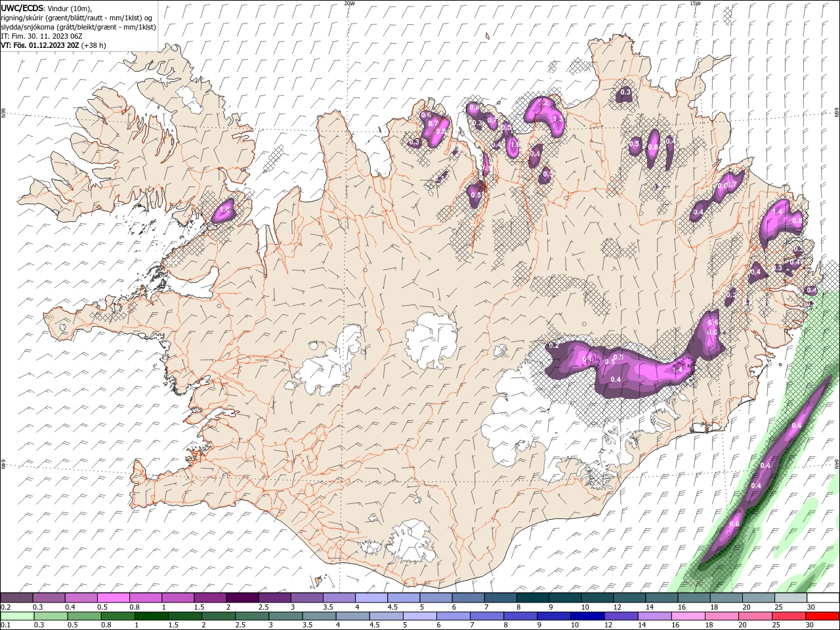The image size is (840, 630).
Task: Click the valid time 'VT: Fös. 01.12.2023 20Z'
Action: pos(40,45)
